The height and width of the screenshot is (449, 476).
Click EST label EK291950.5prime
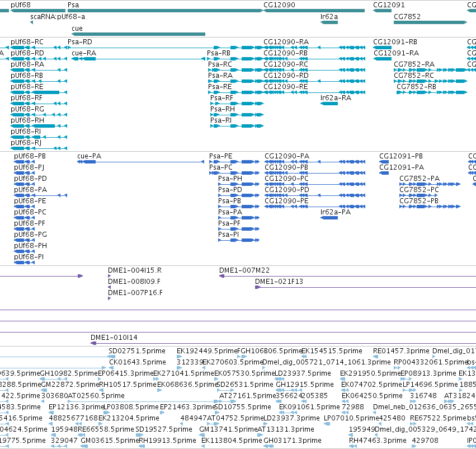point(371,373)
